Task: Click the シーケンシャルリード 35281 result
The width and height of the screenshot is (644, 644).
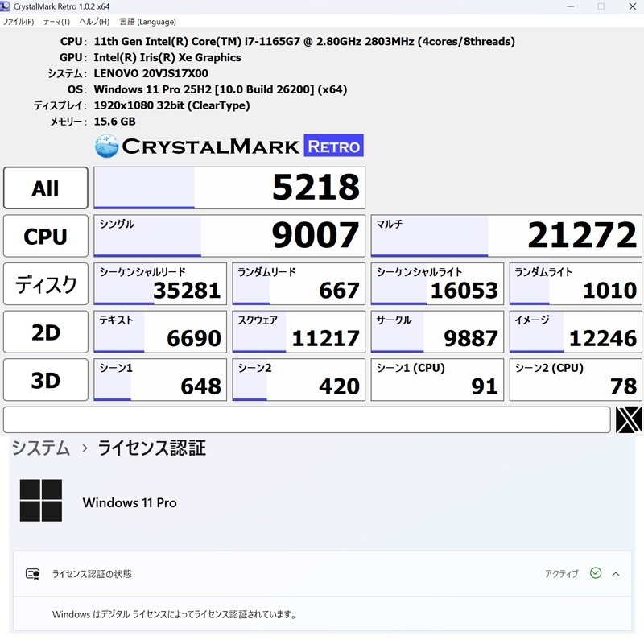Action: tap(160, 284)
